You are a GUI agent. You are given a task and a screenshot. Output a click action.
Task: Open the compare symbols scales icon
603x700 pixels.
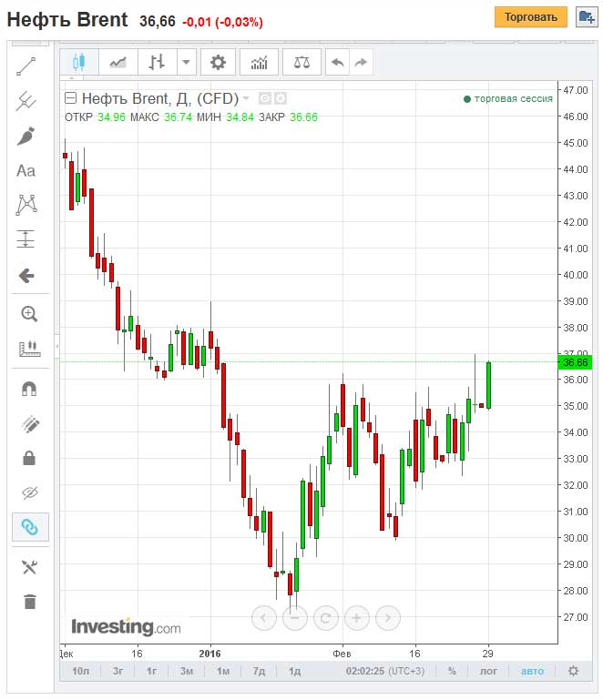coord(301,62)
